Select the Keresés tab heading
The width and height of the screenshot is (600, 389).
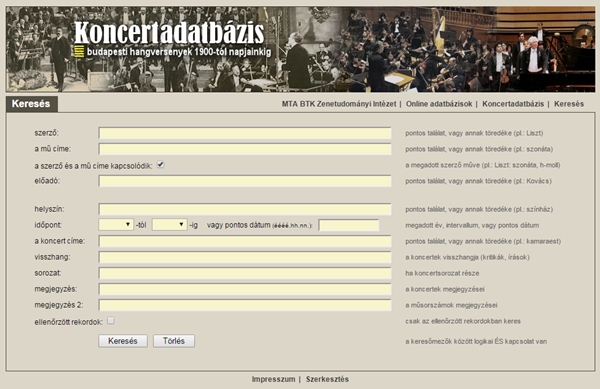coord(31,104)
